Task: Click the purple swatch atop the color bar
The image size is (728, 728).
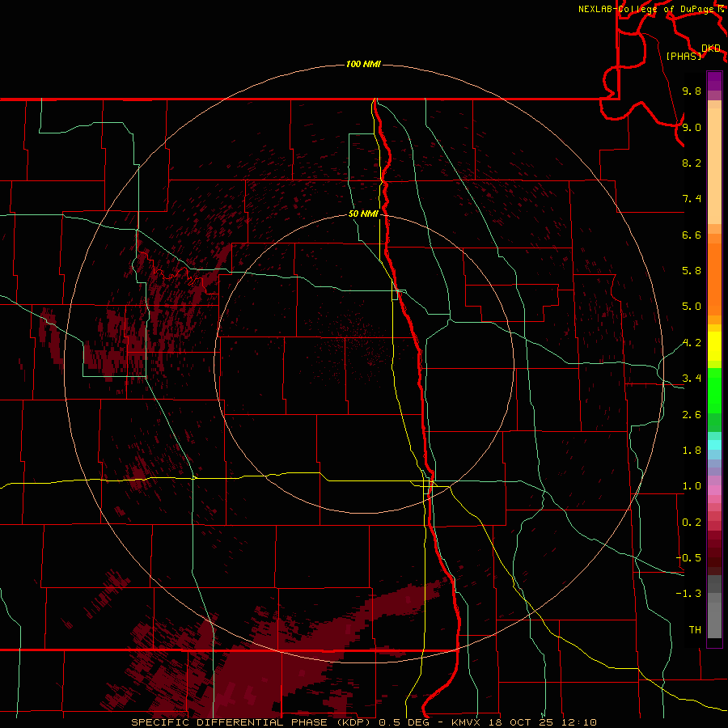Action: click(x=714, y=81)
